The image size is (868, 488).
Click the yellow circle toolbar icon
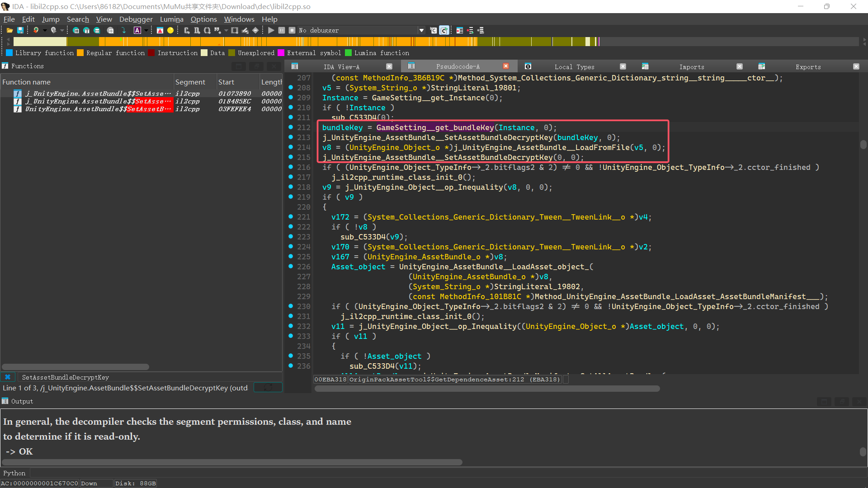(170, 30)
